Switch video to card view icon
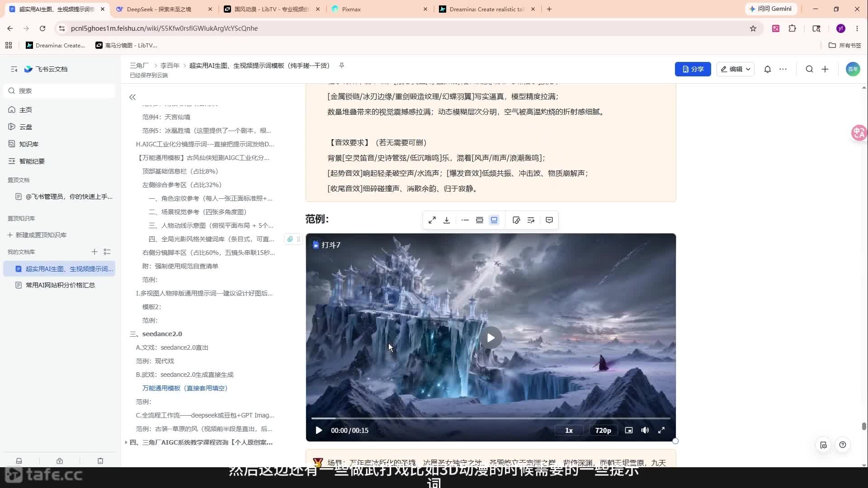This screenshot has width=868, height=488. [480, 220]
